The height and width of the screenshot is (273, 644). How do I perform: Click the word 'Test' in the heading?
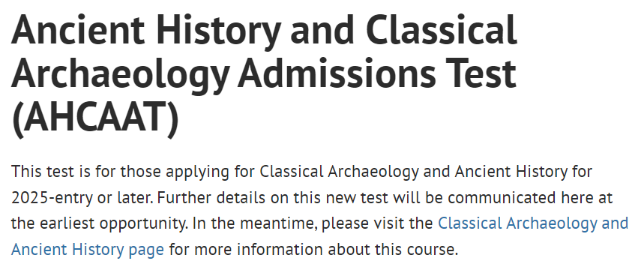tap(481, 72)
